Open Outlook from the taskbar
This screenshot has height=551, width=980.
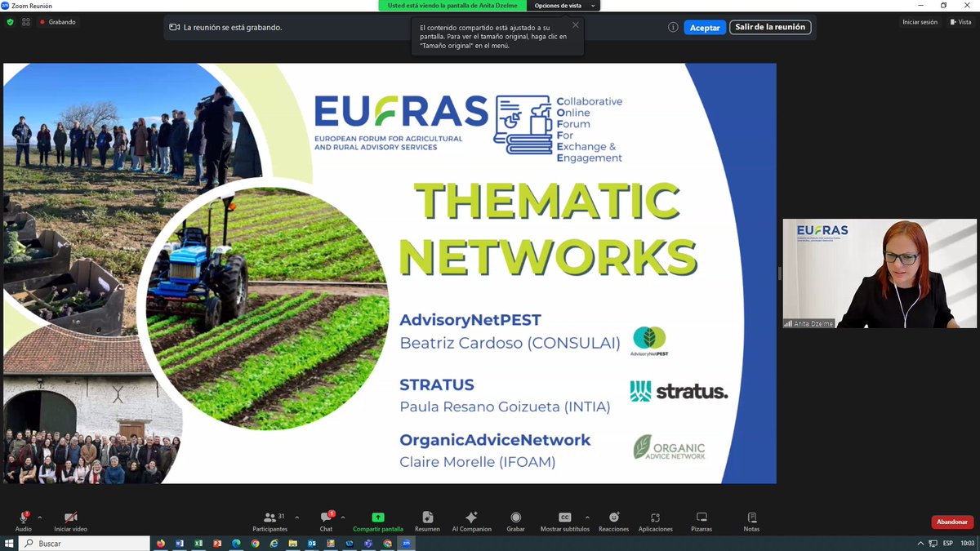click(x=312, y=543)
